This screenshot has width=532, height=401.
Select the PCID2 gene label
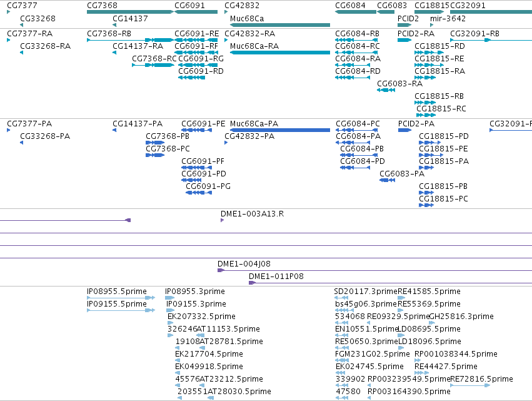[408, 18]
